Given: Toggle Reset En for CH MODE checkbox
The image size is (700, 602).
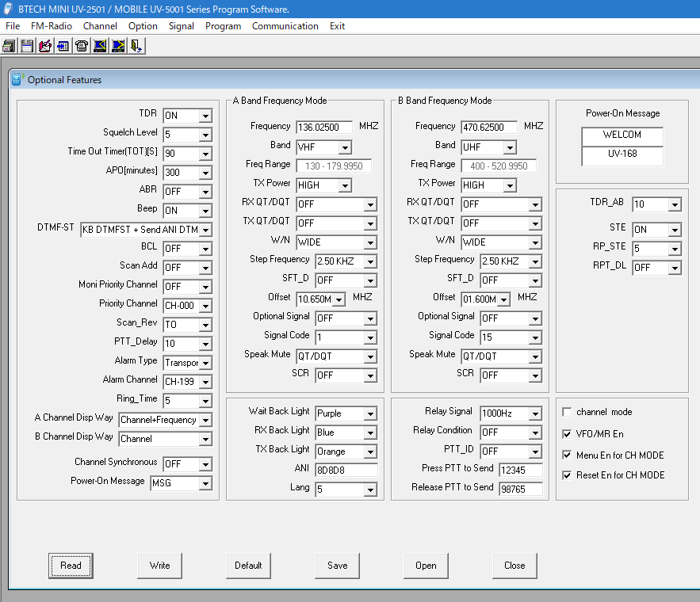Looking at the screenshot, I should coord(567,475).
